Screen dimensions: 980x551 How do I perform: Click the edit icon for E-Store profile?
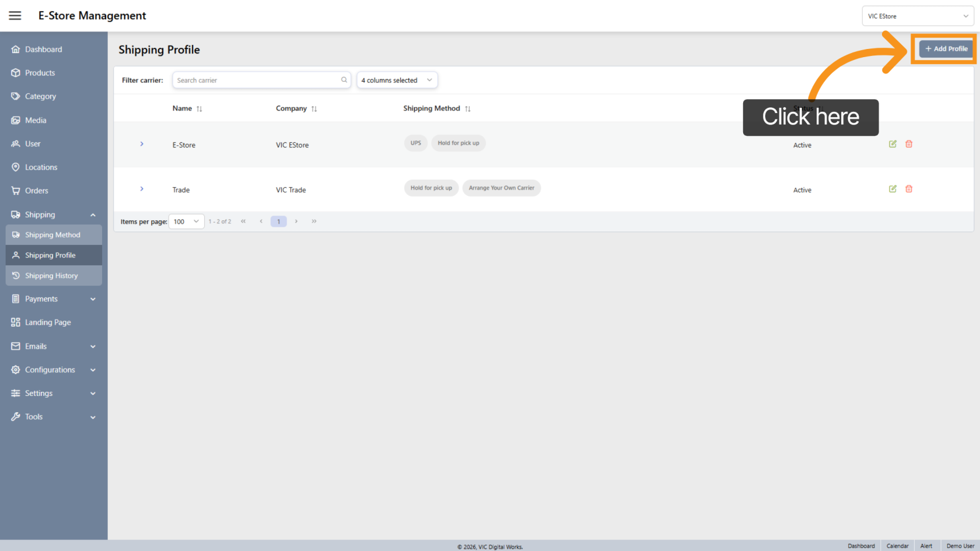[x=892, y=144]
